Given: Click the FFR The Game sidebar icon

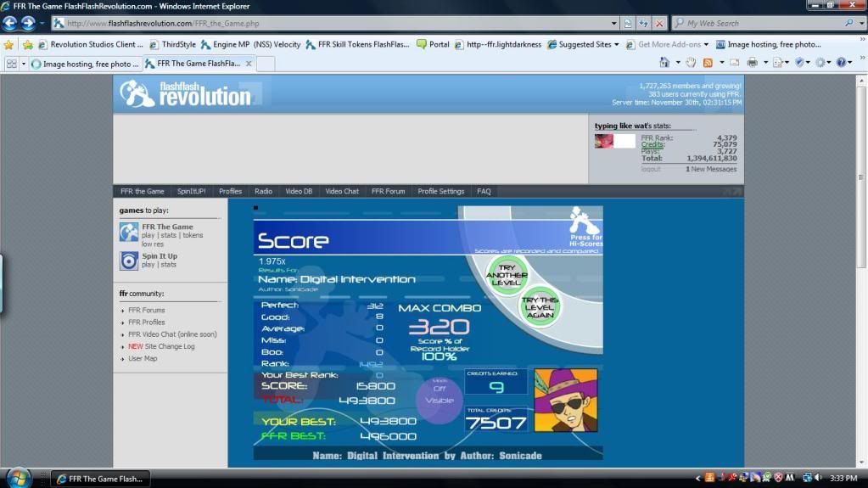Looking at the screenshot, I should point(129,232).
